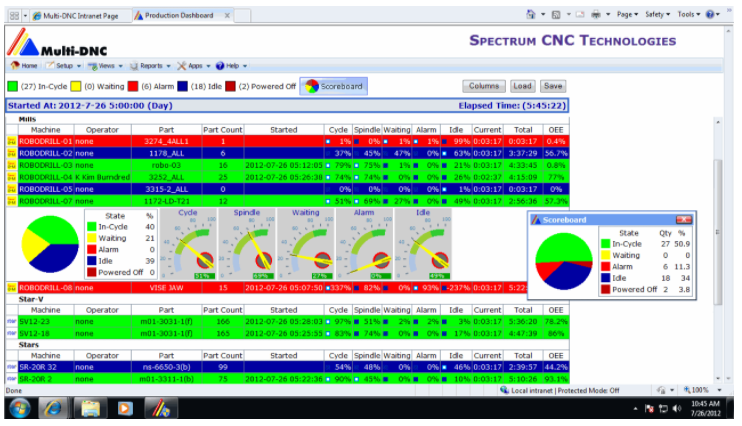Click the ROBODRILL-02 row machine icon

[11, 153]
